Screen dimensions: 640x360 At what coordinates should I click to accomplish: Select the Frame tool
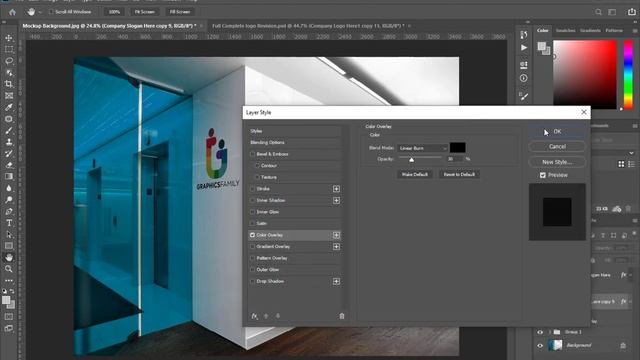(9, 96)
